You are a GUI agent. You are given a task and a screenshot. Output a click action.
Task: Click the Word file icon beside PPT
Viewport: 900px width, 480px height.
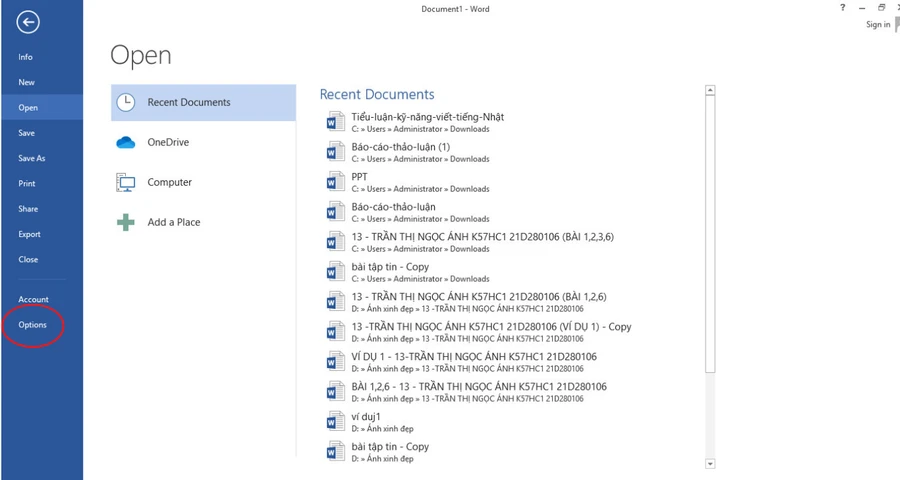tap(335, 181)
